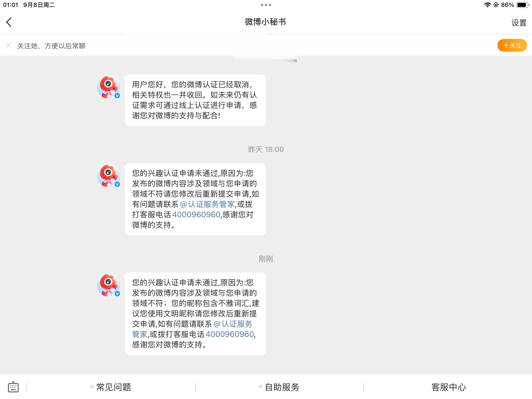Tap the 关注她，方便以后常聊 text
The width and height of the screenshot is (532, 399).
51,46
